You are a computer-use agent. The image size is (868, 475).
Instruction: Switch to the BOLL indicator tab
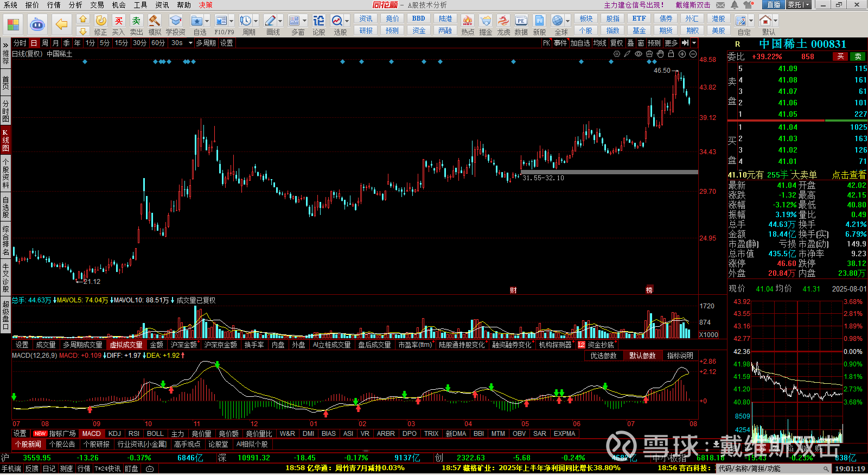155,434
